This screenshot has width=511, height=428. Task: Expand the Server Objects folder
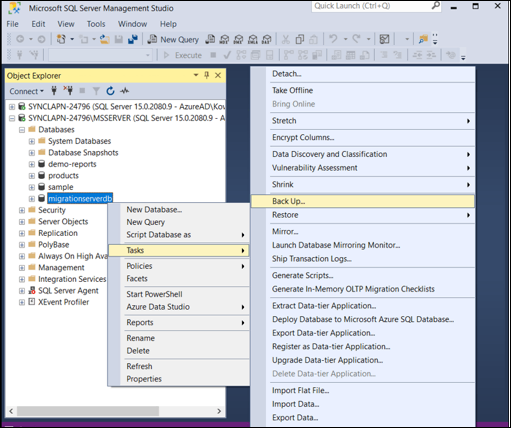(x=22, y=222)
